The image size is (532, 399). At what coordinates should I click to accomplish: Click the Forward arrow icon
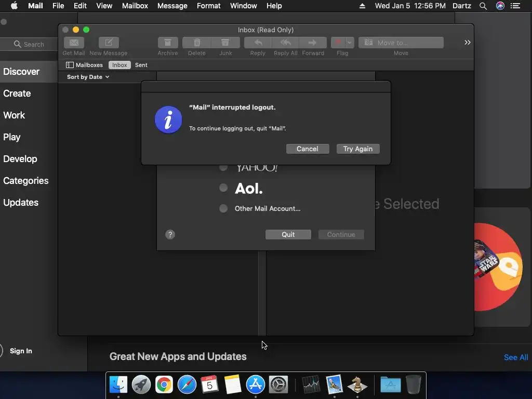point(313,43)
